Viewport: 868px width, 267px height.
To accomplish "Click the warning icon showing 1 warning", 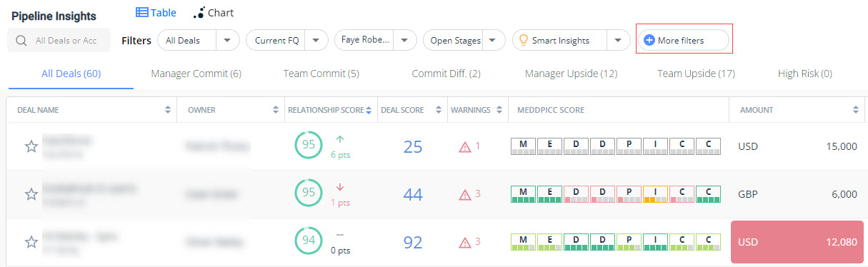I will [465, 147].
